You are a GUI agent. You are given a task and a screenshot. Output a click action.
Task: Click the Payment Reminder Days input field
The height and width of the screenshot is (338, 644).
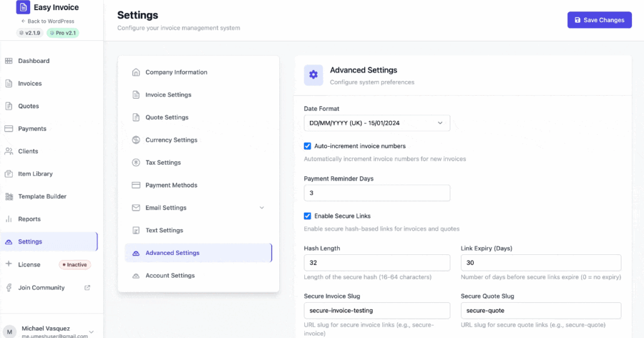pos(377,193)
